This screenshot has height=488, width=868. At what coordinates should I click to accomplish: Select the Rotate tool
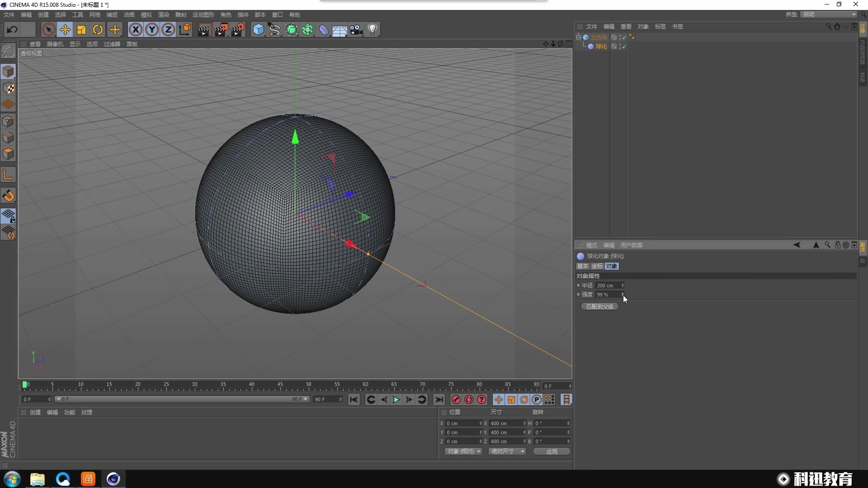[98, 30]
